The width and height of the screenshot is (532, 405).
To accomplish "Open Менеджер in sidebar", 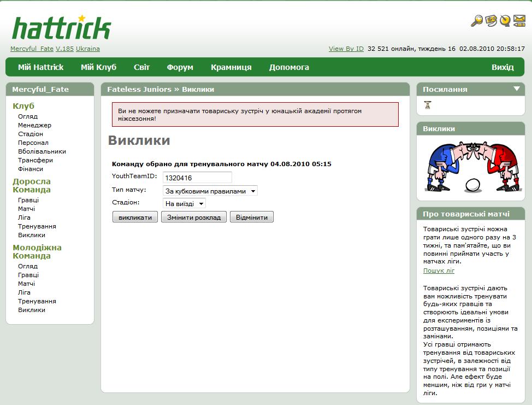I will click(34, 125).
